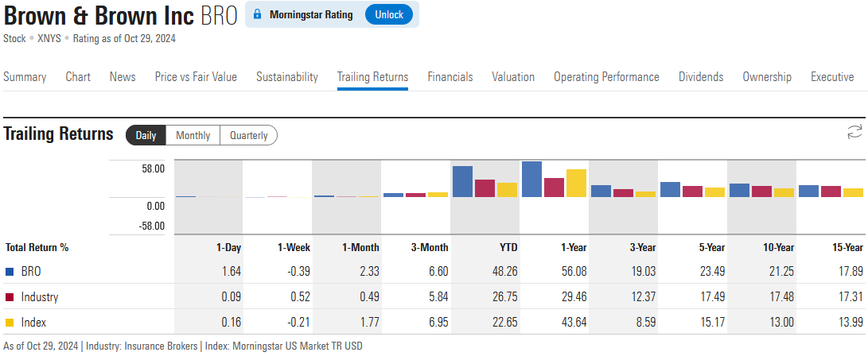The height and width of the screenshot is (356, 868).
Task: Click the BRO row label
Action: coord(31,272)
